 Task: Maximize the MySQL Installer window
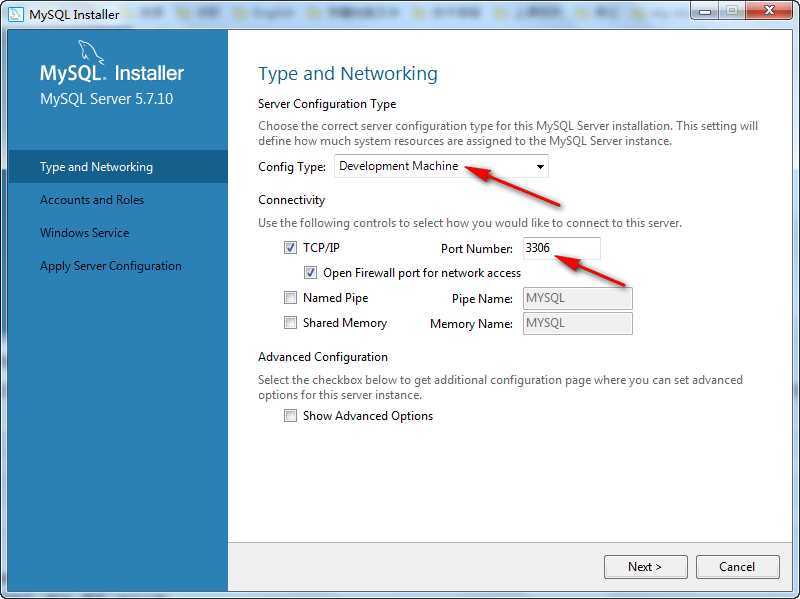(x=732, y=11)
